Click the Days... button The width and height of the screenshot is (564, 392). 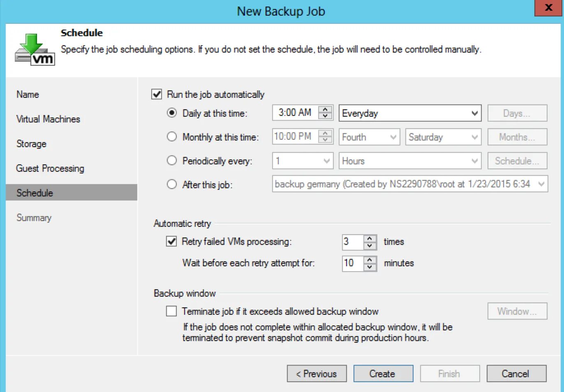point(517,113)
